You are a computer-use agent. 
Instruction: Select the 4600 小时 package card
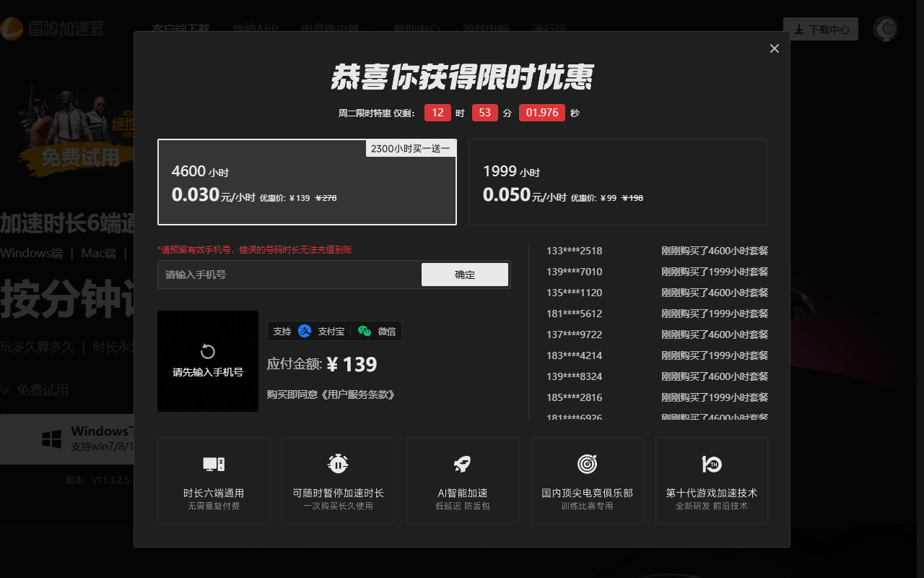click(x=307, y=182)
